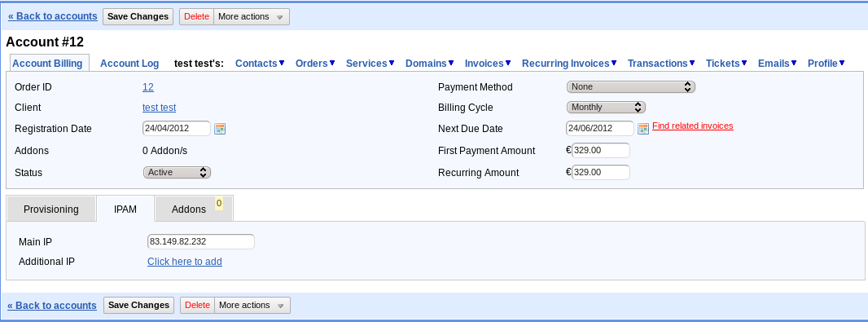Expand the Transactions dropdown arrow
This screenshot has height=322, width=868.
pos(692,63)
